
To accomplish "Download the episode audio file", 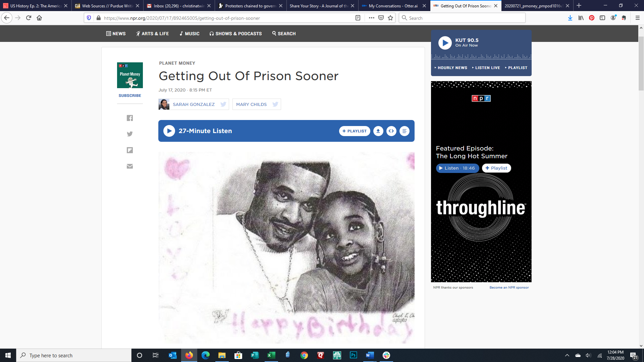I will pos(378,131).
